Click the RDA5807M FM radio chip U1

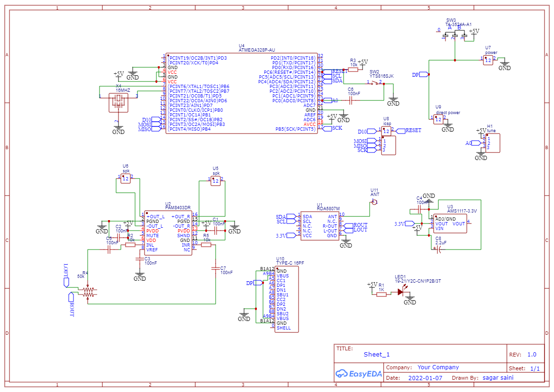point(320,225)
